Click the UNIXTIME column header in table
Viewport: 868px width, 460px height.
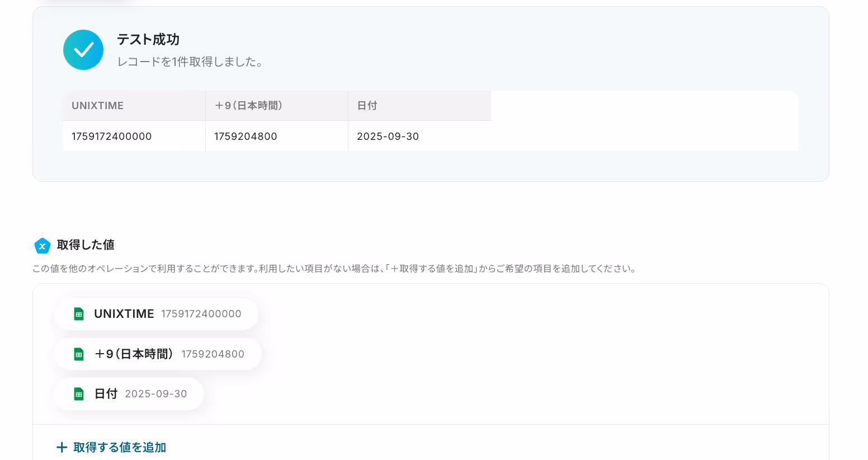[134, 106]
